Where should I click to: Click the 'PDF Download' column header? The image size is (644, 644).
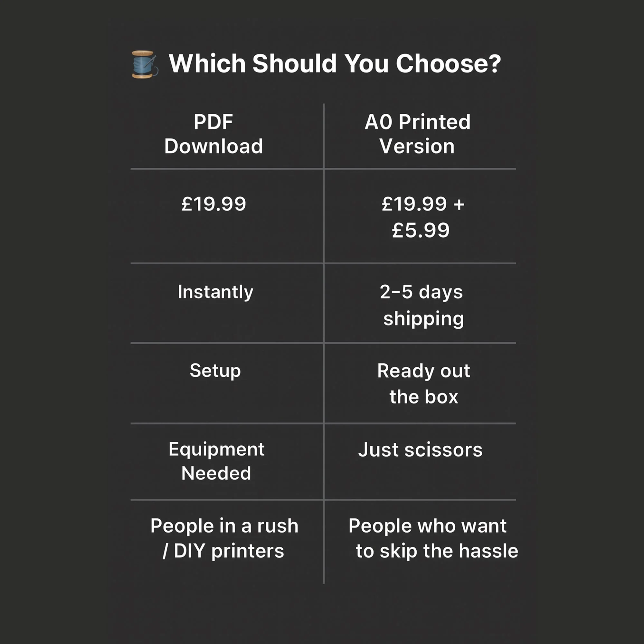coord(214,134)
